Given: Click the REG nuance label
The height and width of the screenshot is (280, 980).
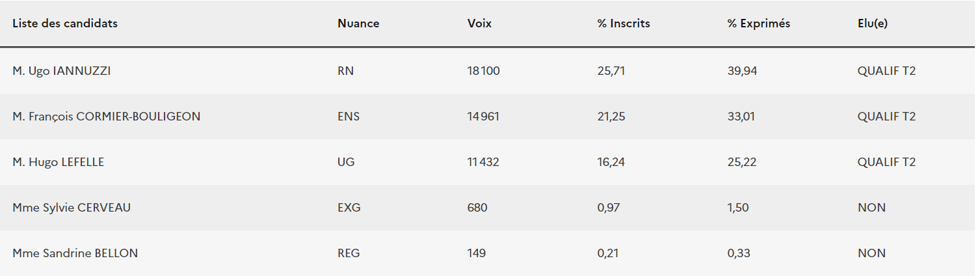Looking at the screenshot, I should click(x=349, y=253).
